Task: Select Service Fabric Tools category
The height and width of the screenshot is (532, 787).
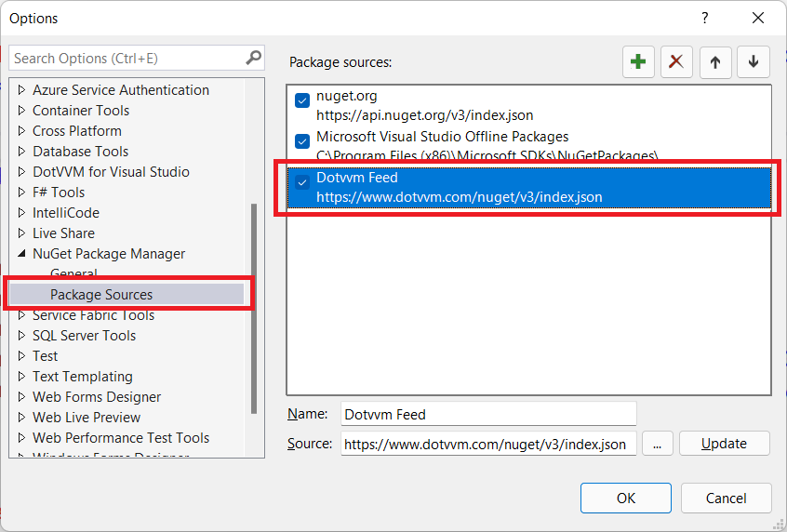Action: tap(93, 315)
